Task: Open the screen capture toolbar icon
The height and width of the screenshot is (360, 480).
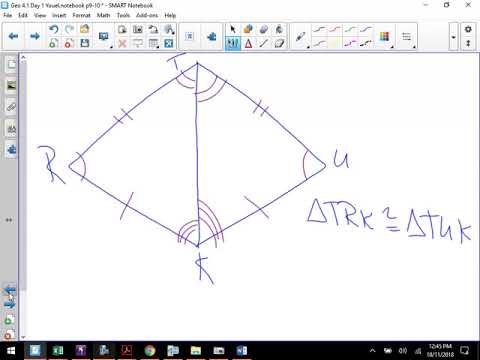Action: pyautogui.click(x=138, y=29)
